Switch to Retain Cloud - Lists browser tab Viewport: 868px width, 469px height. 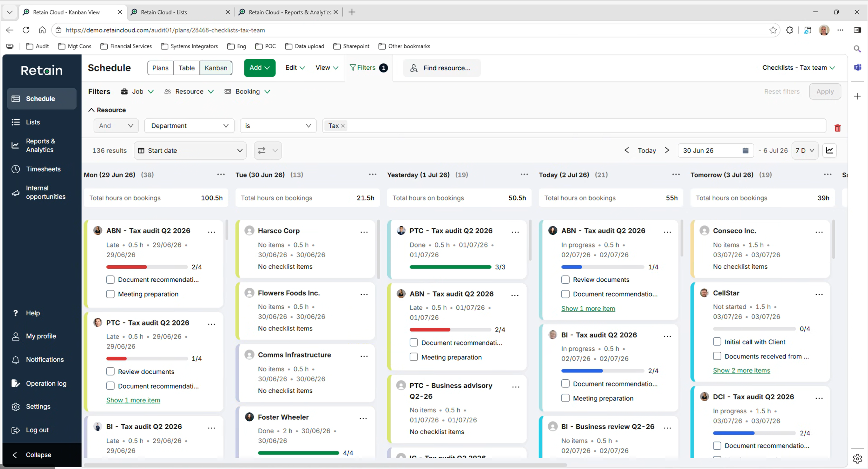[180, 12]
